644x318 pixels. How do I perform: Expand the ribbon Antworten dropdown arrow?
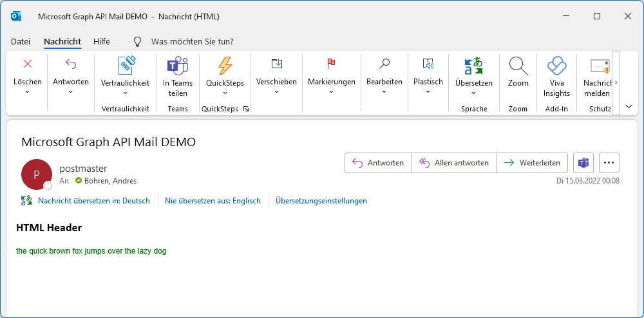pyautogui.click(x=71, y=91)
